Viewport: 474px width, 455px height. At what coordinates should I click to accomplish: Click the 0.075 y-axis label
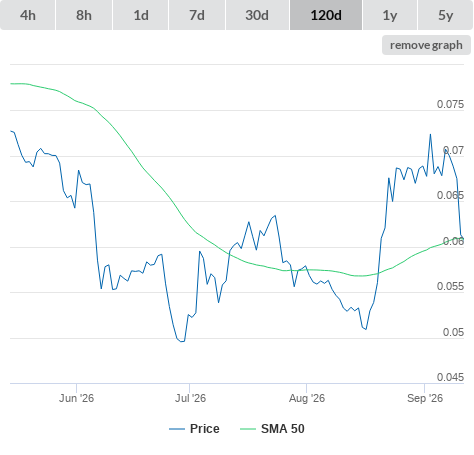tap(450, 104)
